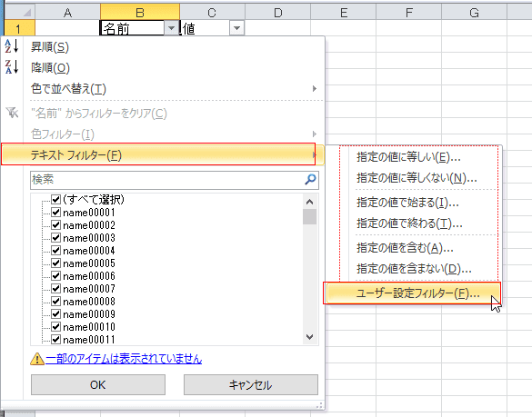Image resolution: width=532 pixels, height=417 pixels.
Task: Click the ascending sort A-Z icon
Action: pos(12,46)
